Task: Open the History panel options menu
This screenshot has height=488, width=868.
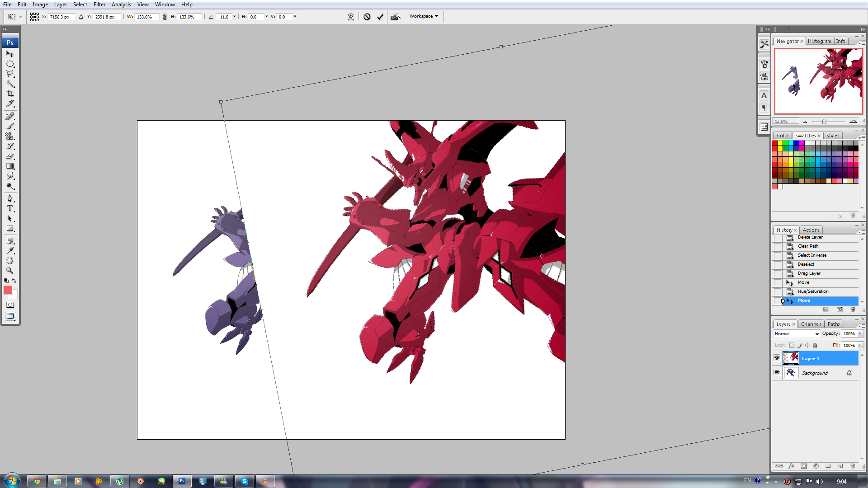Action: click(862, 232)
